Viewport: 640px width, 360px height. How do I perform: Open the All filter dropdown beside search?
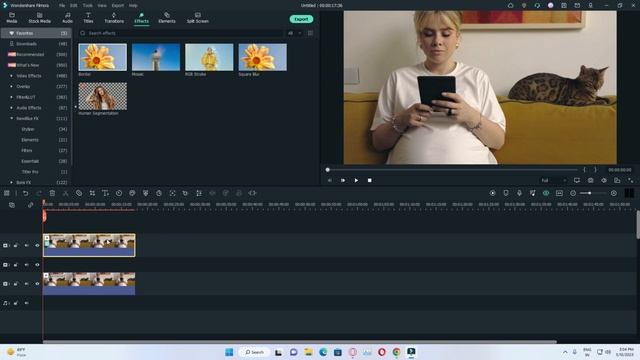[295, 33]
